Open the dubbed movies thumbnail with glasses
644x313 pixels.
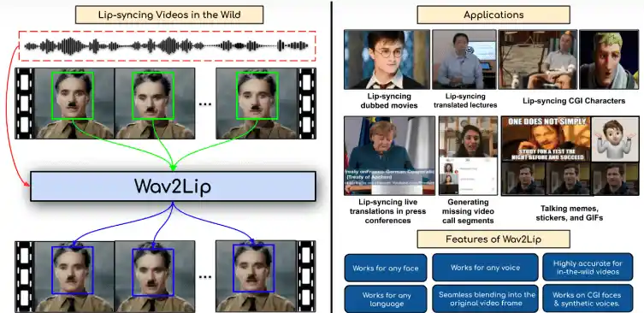click(387, 60)
